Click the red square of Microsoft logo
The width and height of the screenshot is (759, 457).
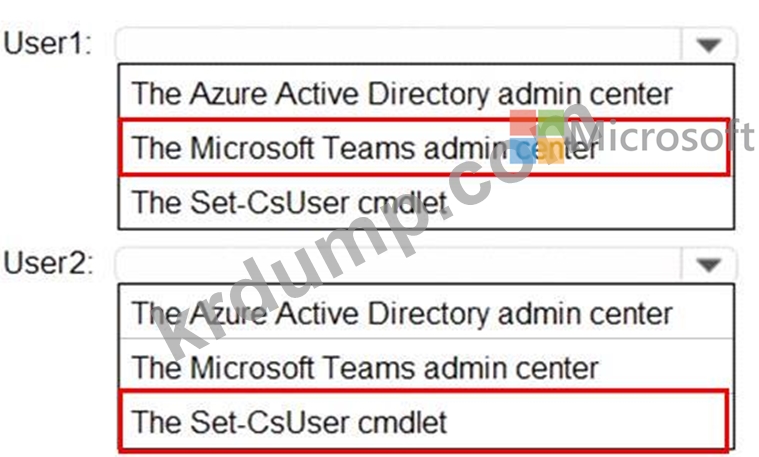pos(523,122)
